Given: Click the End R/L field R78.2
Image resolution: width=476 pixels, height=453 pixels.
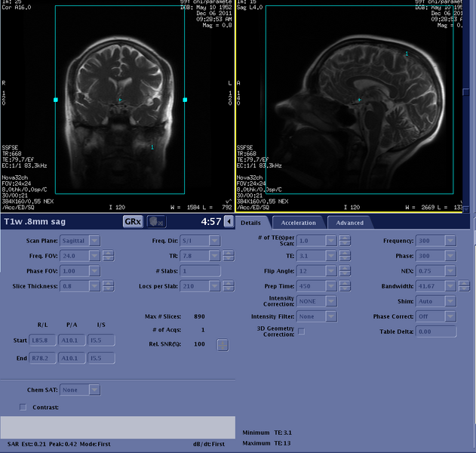Looking at the screenshot, I should pyautogui.click(x=43, y=358).
